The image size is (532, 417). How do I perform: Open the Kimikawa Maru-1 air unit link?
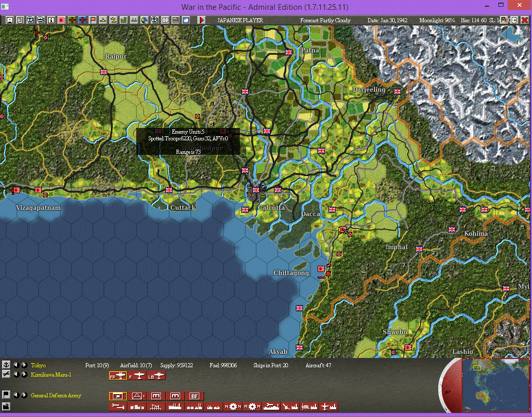51,375
